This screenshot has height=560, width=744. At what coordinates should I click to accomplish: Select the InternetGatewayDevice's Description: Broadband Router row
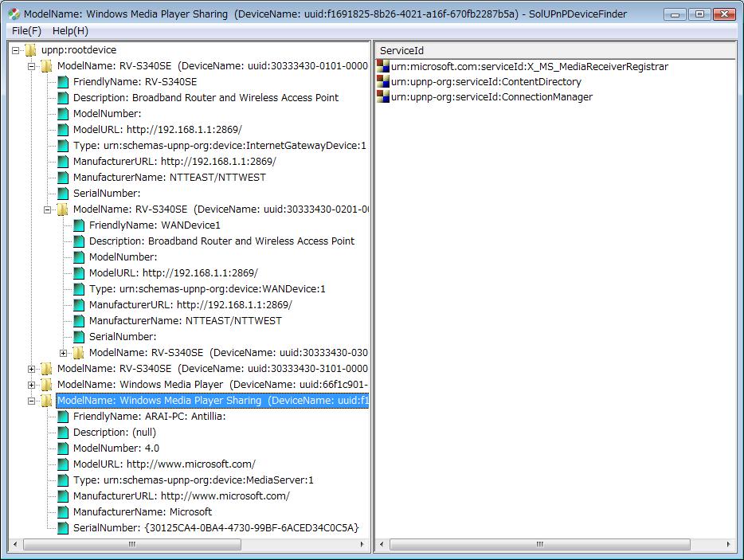pyautogui.click(x=206, y=98)
